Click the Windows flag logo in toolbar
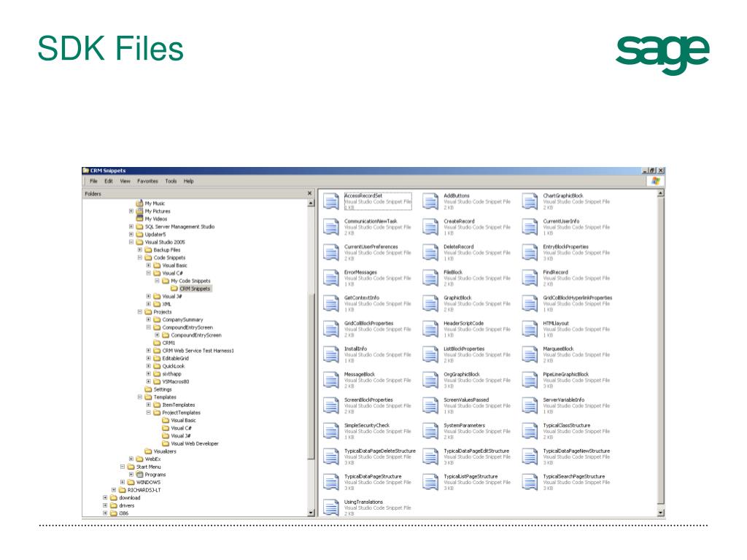 pyautogui.click(x=656, y=181)
